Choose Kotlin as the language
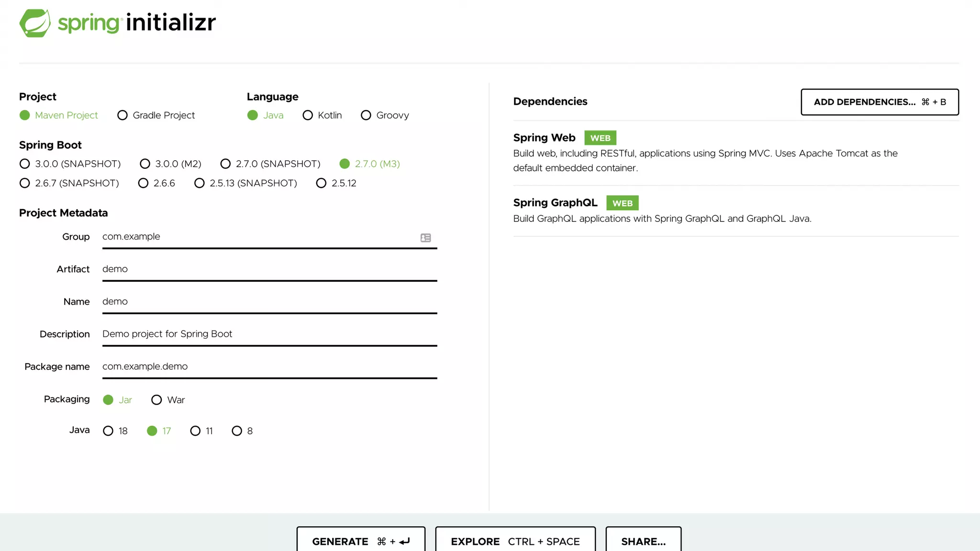This screenshot has height=551, width=980. (308, 115)
